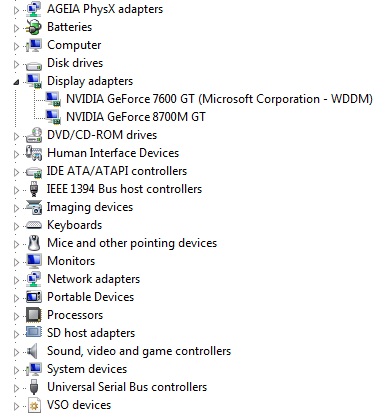Select the System devices label
This screenshot has width=390, height=419.
pyautogui.click(x=87, y=369)
